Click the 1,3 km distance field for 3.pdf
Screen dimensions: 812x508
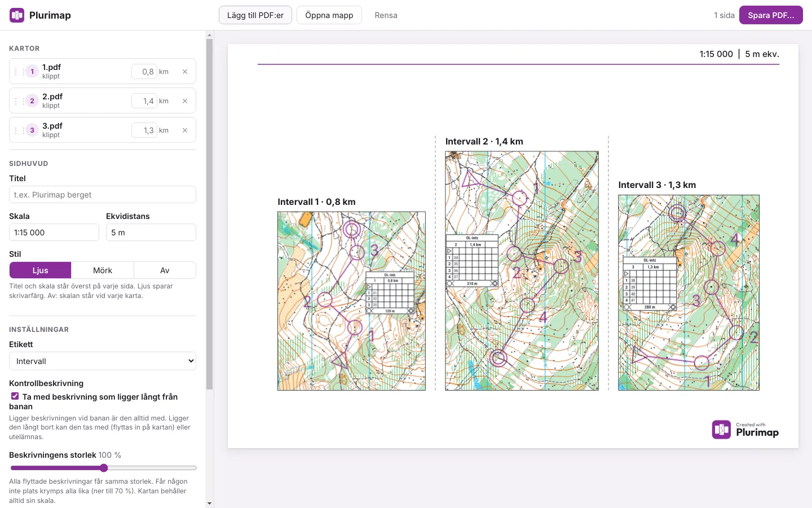pos(144,130)
